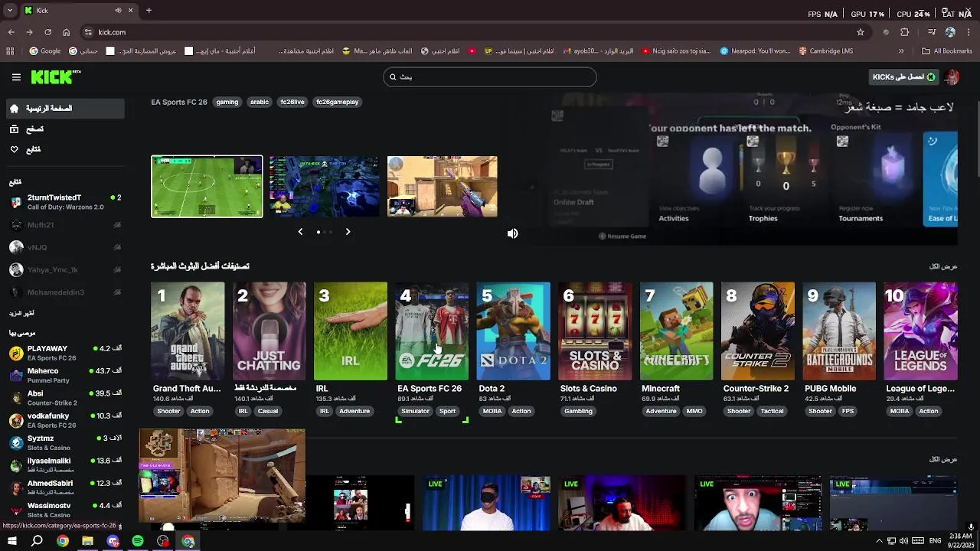Image resolution: width=980 pixels, height=551 pixels.
Task: Click the Tactical tag under Counter-Strike 2
Action: 772,411
